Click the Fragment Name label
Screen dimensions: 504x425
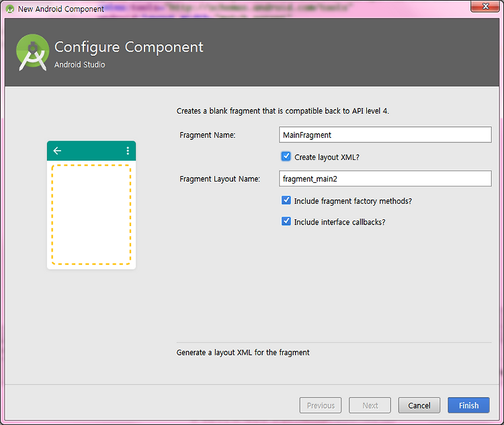[x=208, y=135]
